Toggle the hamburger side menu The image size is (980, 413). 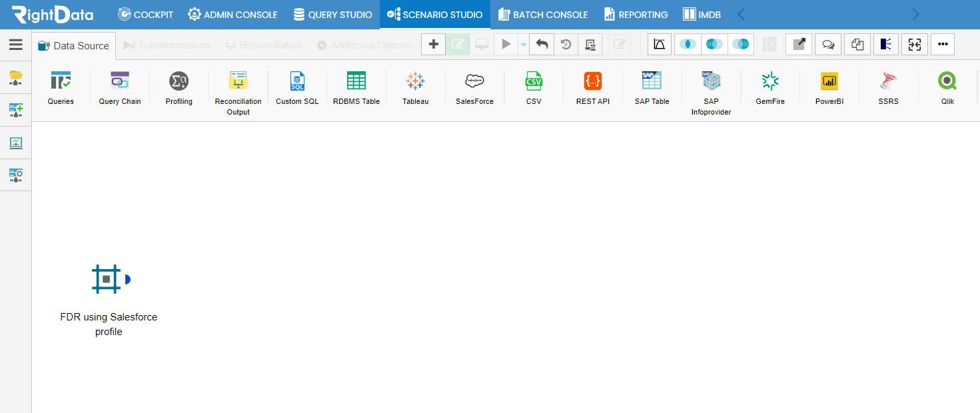(16, 45)
